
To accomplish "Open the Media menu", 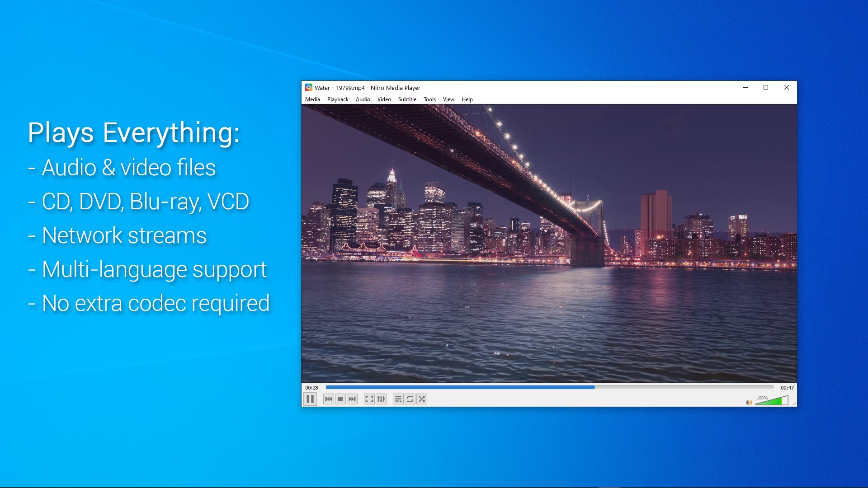I will point(312,99).
